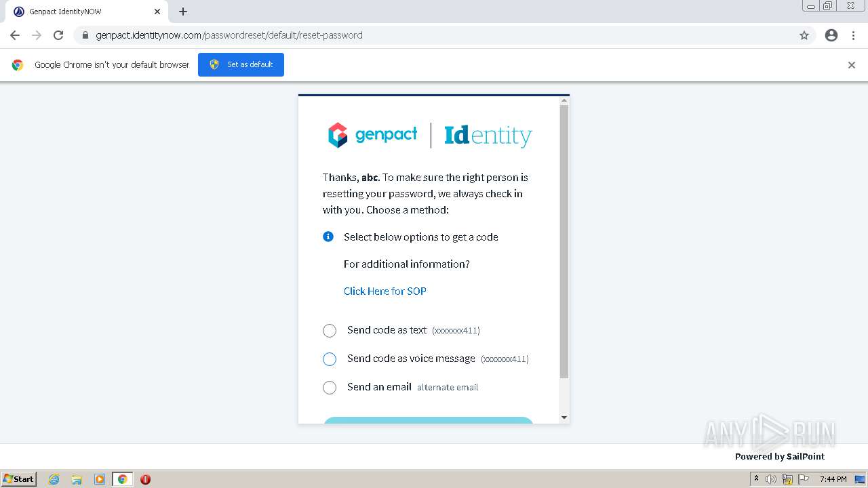Screen dimensions: 868x488
Task: Close the Genpact IdentityNOW tab
Action: coord(157,12)
